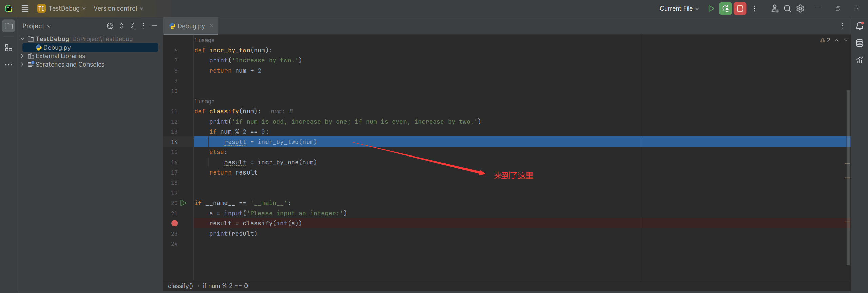The width and height of the screenshot is (868, 293).
Task: Go to next highlighted problem arrow
Action: pos(846,40)
